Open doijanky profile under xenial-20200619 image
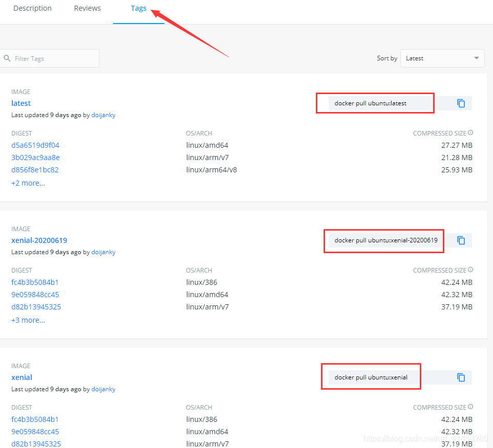Viewport: 493px width, 448px height. pyautogui.click(x=103, y=252)
